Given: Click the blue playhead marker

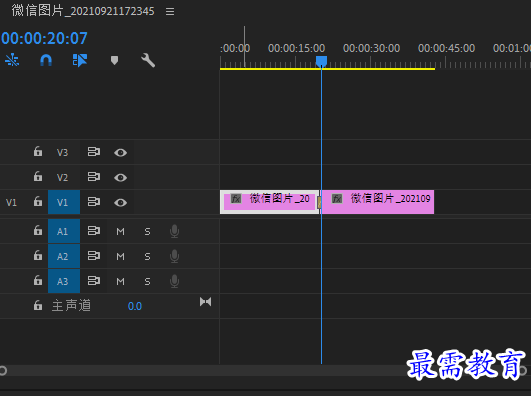Looking at the screenshot, I should click(321, 61).
